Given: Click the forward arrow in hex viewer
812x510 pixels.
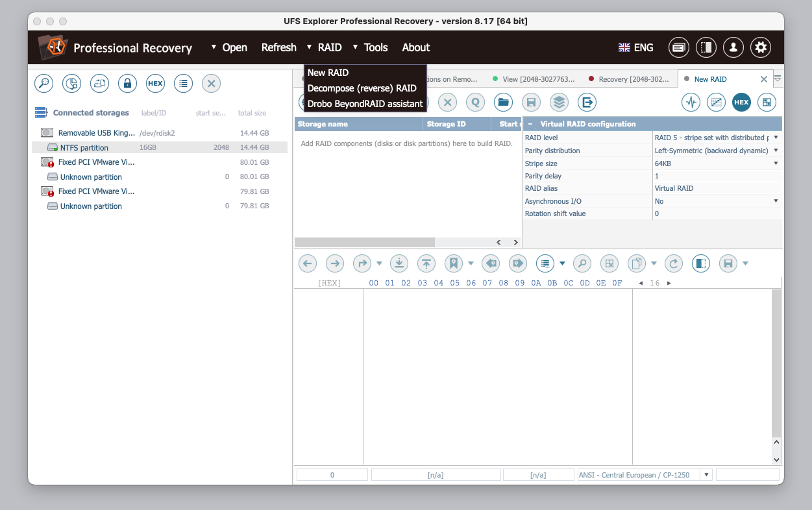Looking at the screenshot, I should click(x=334, y=263).
